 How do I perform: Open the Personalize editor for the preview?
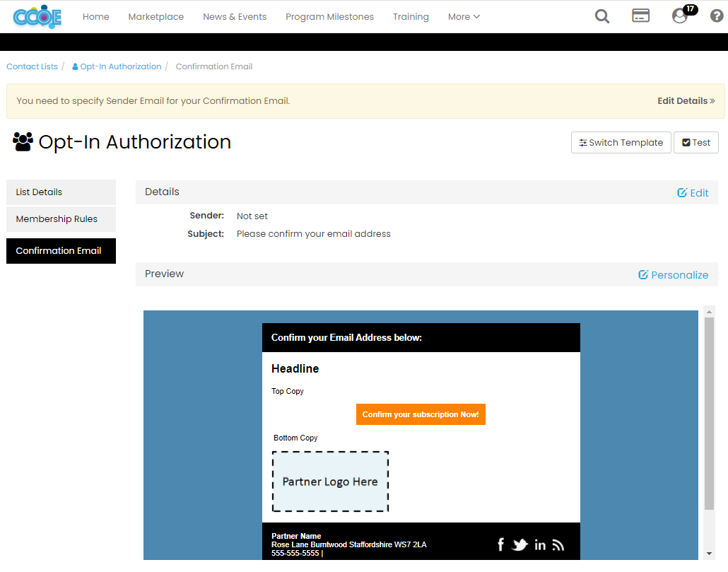[673, 274]
